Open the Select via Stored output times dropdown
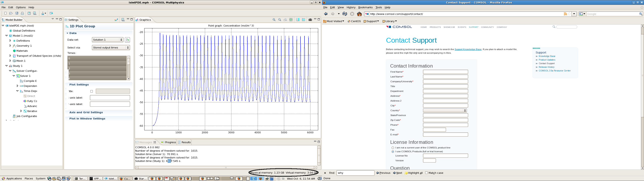 pyautogui.click(x=111, y=47)
